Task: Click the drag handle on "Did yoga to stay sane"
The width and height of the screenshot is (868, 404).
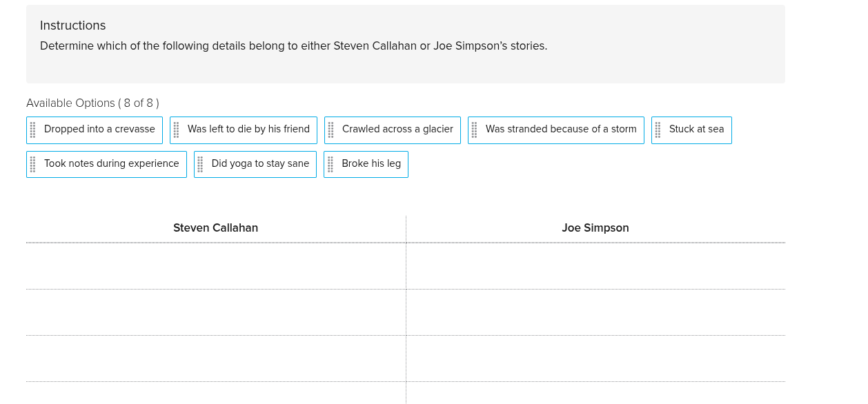Action: [x=202, y=164]
